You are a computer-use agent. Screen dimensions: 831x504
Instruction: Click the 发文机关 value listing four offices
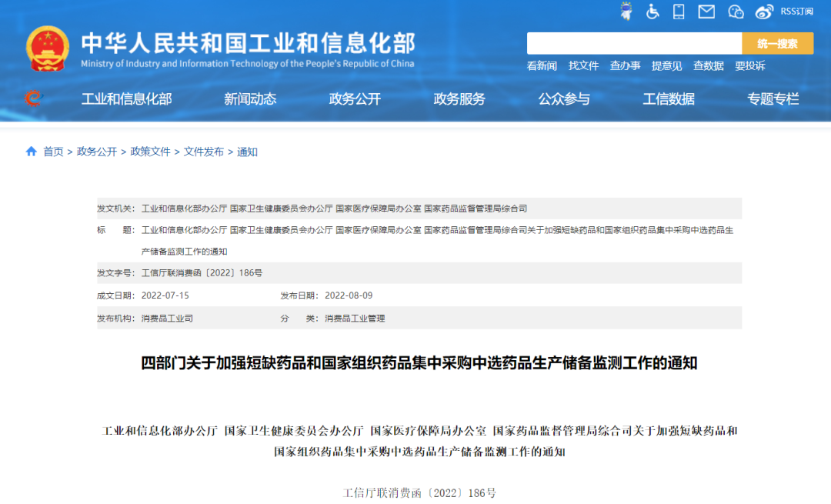point(335,209)
